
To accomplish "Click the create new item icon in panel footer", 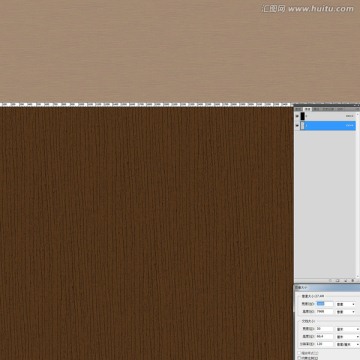I will pyautogui.click(x=345, y=281).
